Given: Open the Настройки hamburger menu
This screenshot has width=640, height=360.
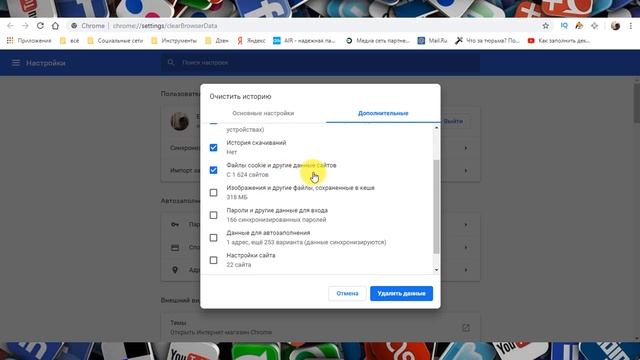Looking at the screenshot, I should point(16,63).
